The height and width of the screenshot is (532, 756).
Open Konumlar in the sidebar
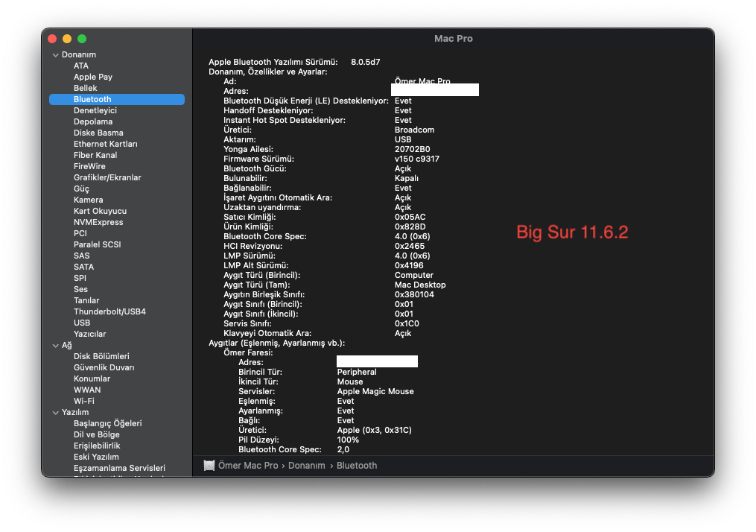[x=92, y=379]
